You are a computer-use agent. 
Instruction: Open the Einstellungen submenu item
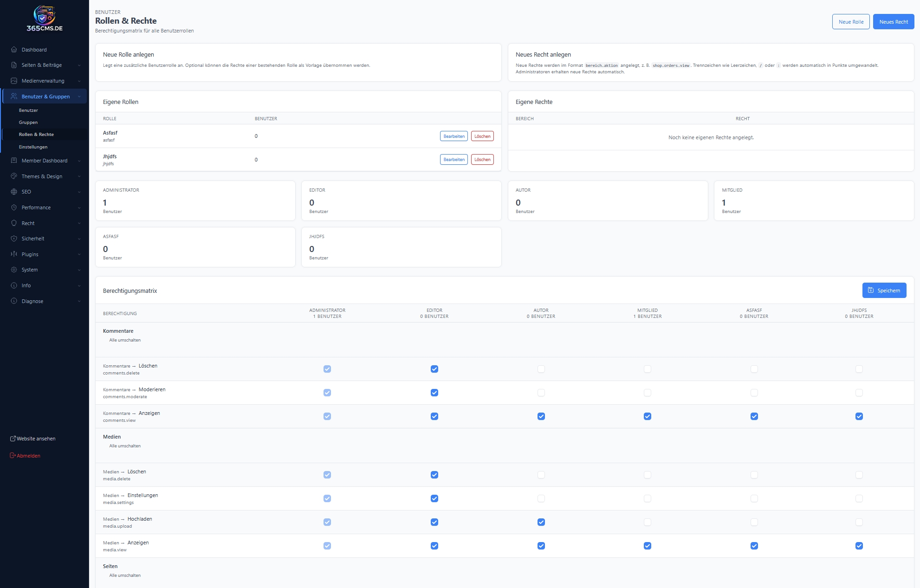[x=33, y=147]
